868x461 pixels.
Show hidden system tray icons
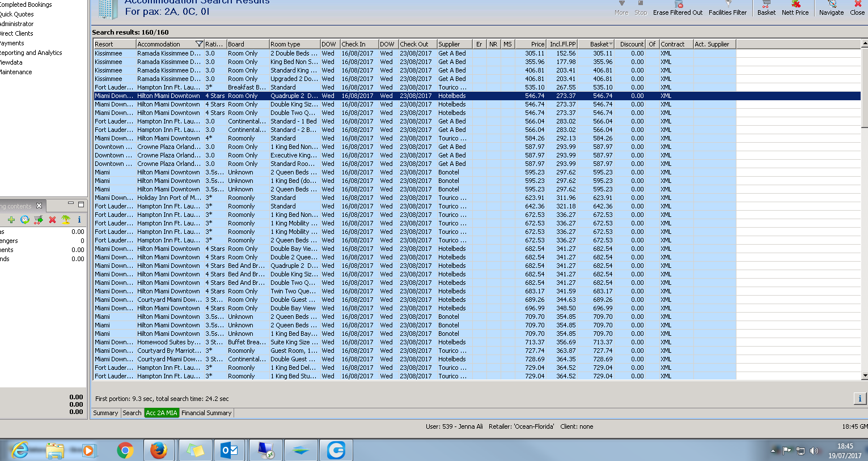(x=773, y=451)
